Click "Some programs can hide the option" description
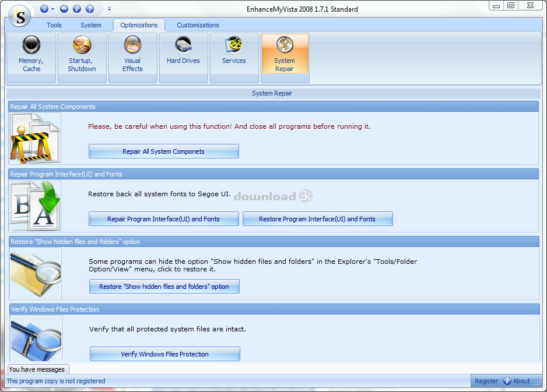The height and width of the screenshot is (392, 547). pyautogui.click(x=253, y=265)
